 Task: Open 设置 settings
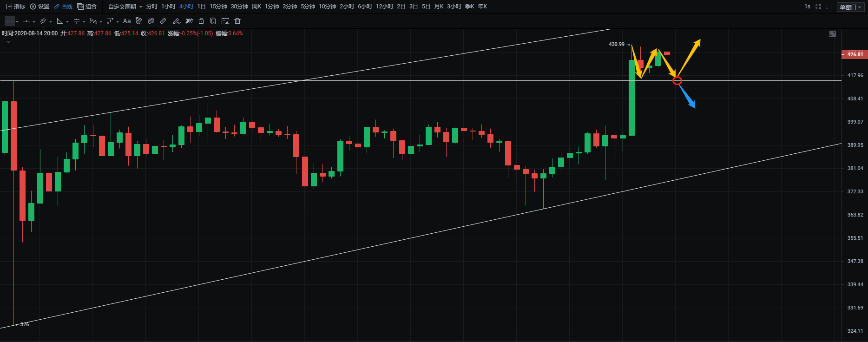[x=39, y=7]
